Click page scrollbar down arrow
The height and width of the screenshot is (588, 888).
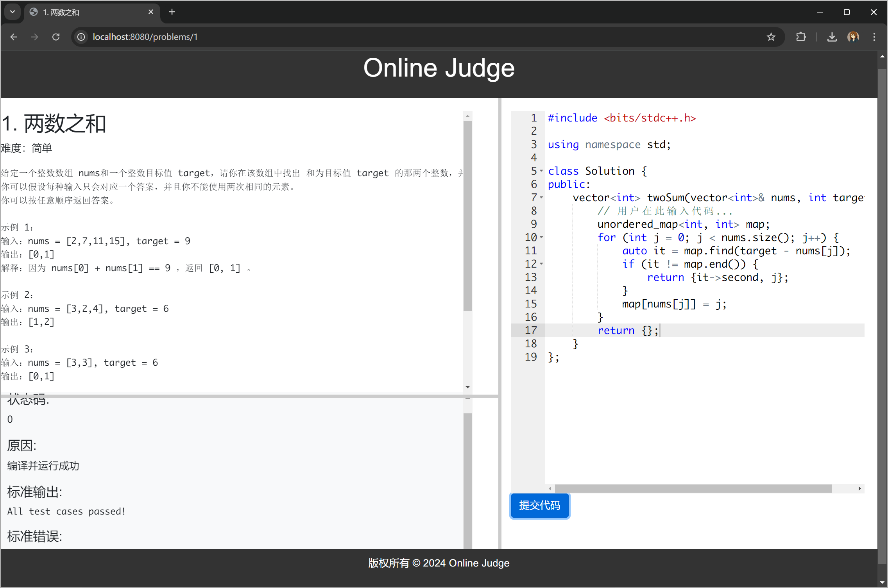point(882,582)
